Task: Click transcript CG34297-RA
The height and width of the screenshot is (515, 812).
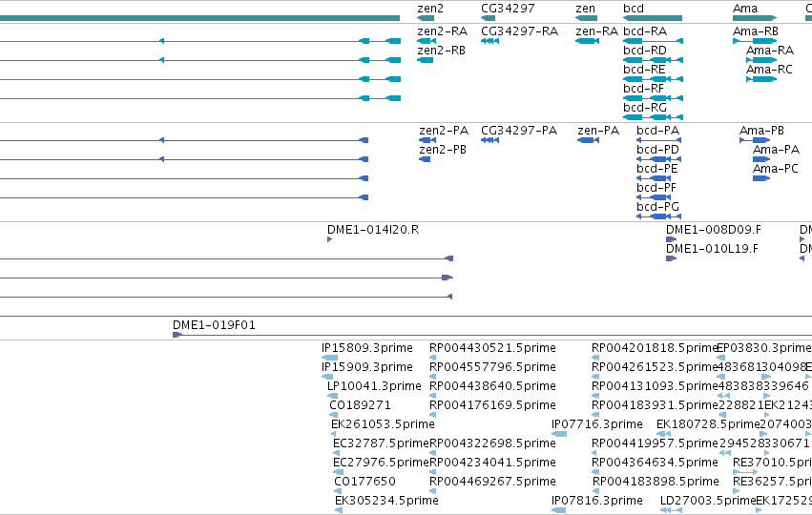Action: point(489,41)
